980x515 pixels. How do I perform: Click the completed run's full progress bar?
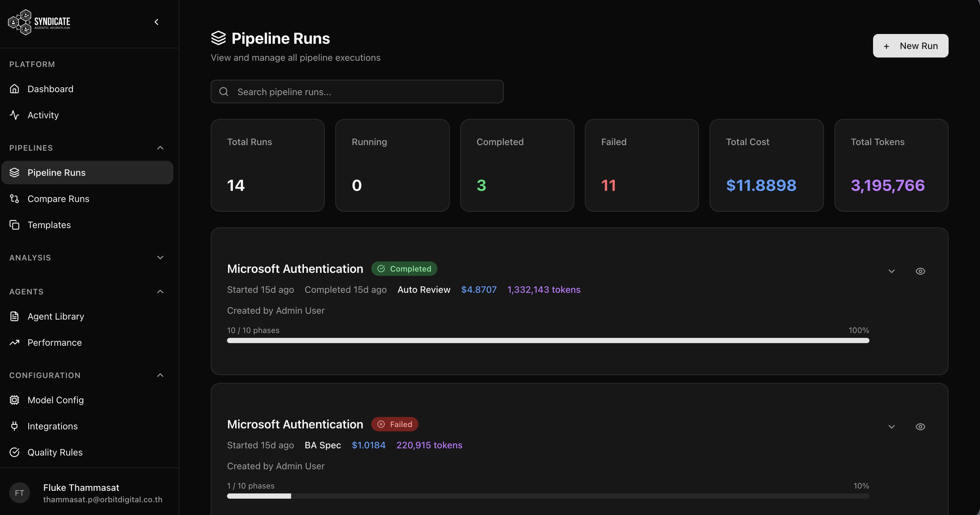pos(548,341)
